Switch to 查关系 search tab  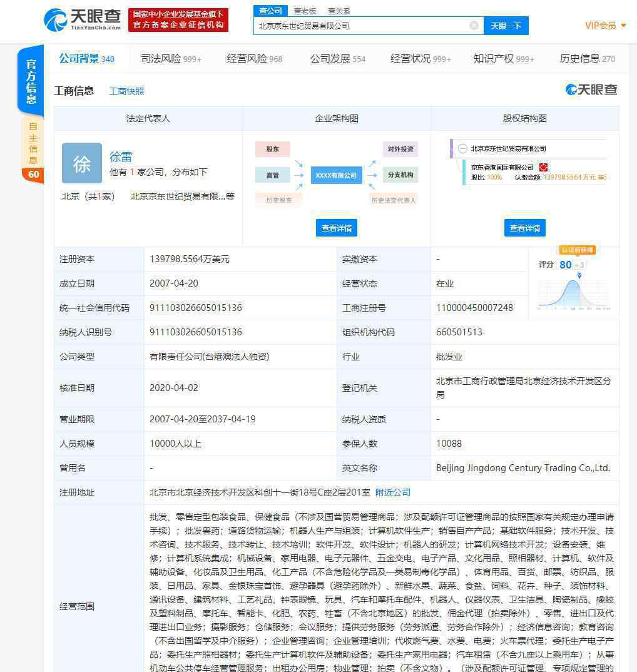pos(339,11)
